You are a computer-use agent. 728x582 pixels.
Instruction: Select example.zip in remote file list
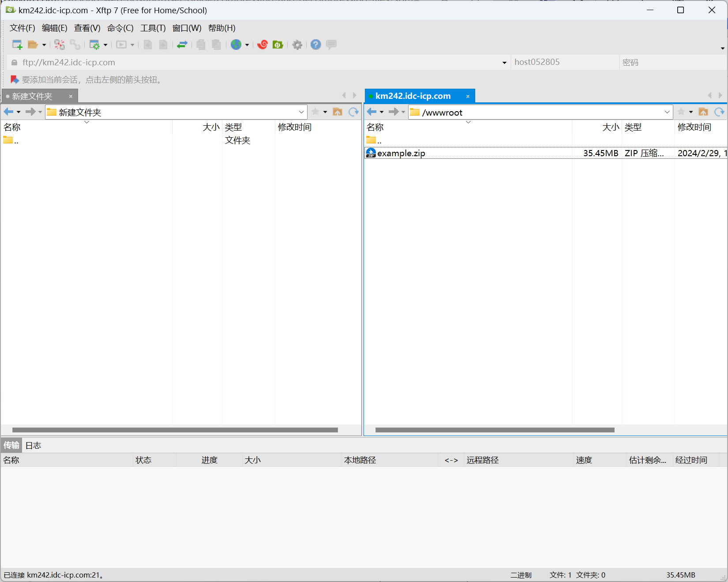(x=401, y=153)
